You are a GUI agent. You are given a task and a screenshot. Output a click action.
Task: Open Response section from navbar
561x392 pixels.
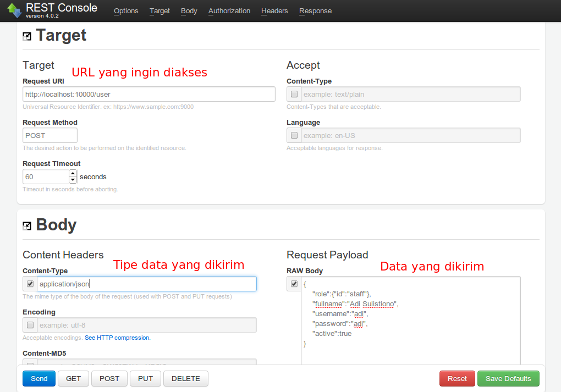point(315,11)
